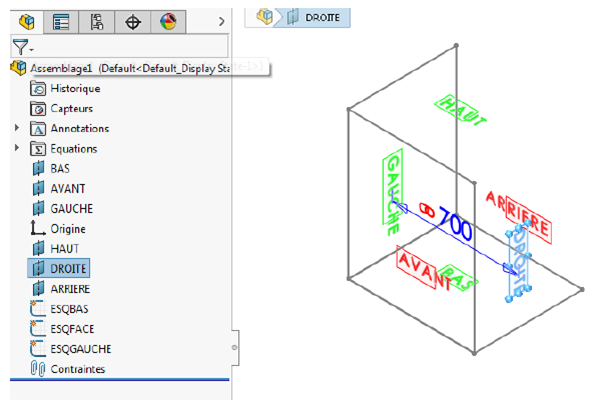Open the DimXpertManager crosshair tab icon
The height and width of the screenshot is (401, 604).
[x=133, y=20]
